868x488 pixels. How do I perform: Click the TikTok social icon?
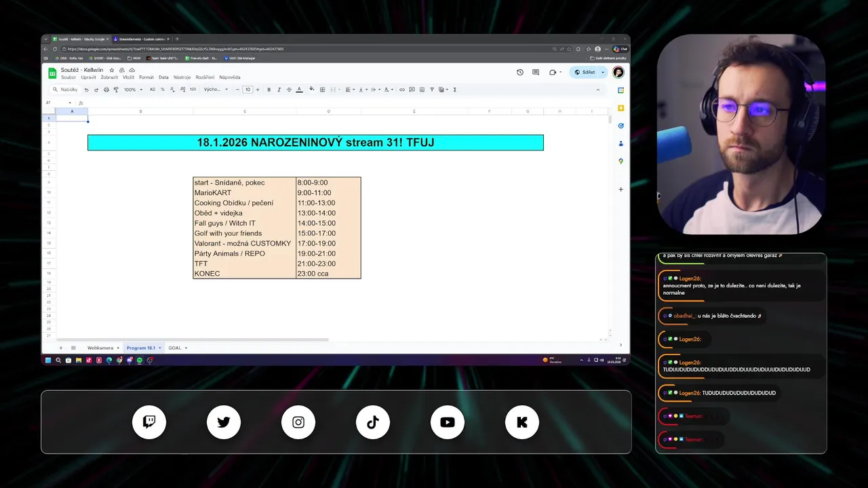(x=373, y=422)
